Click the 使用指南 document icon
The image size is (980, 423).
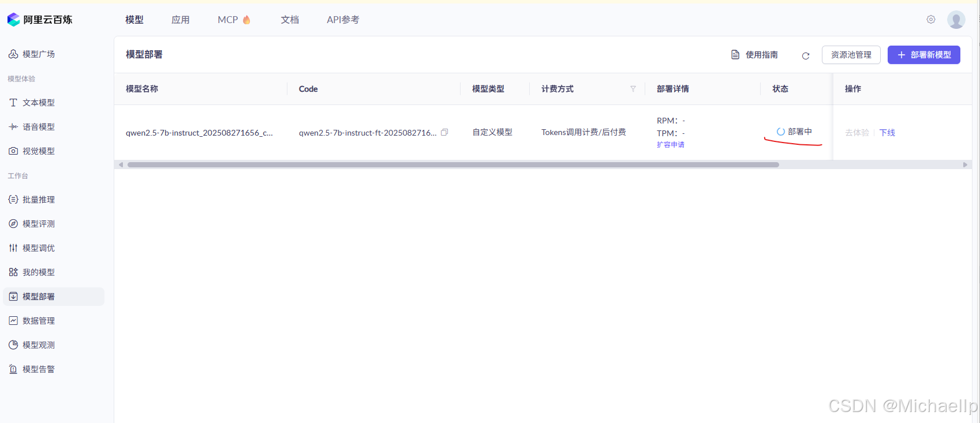pos(735,55)
